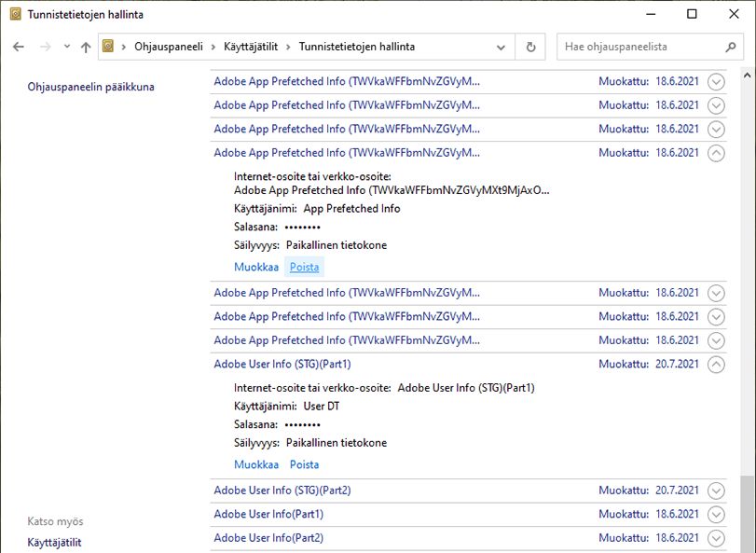Click Poista for App Prefetched Info credential
The image size is (756, 553).
pyautogui.click(x=304, y=267)
